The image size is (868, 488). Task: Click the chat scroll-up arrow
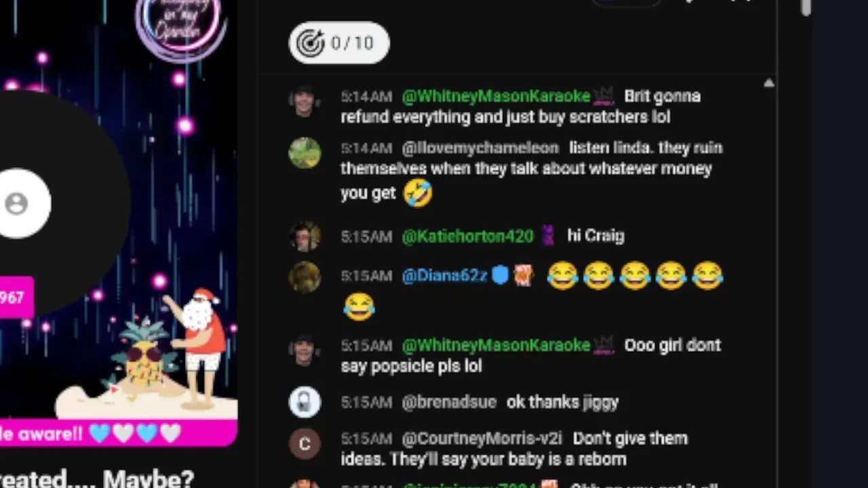768,83
